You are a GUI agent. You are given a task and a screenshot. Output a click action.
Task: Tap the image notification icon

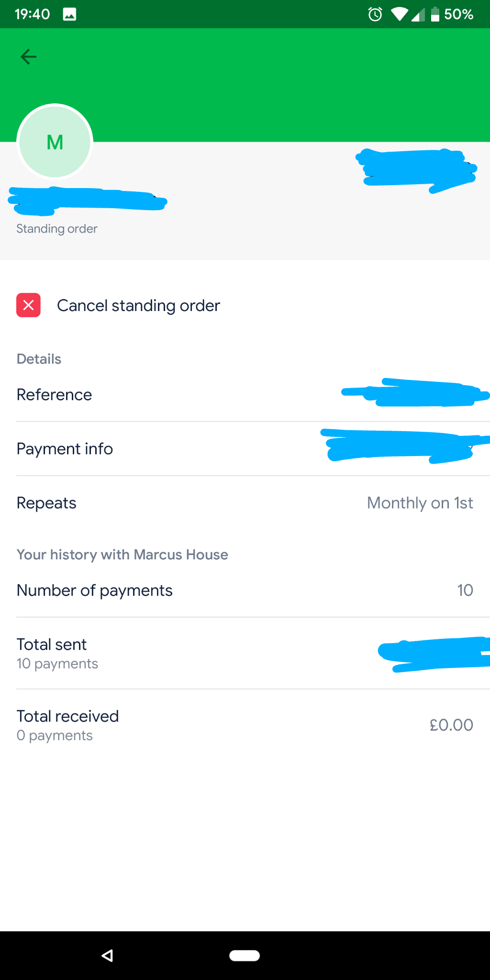[x=69, y=14]
